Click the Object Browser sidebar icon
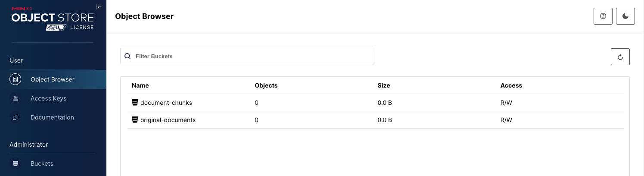644x176 pixels. 16,79
